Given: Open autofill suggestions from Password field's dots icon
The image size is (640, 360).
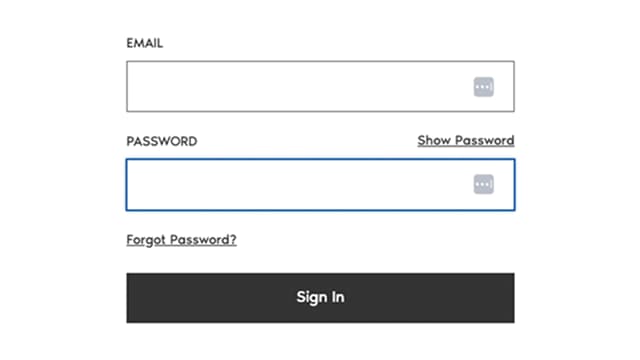Looking at the screenshot, I should click(x=484, y=184).
